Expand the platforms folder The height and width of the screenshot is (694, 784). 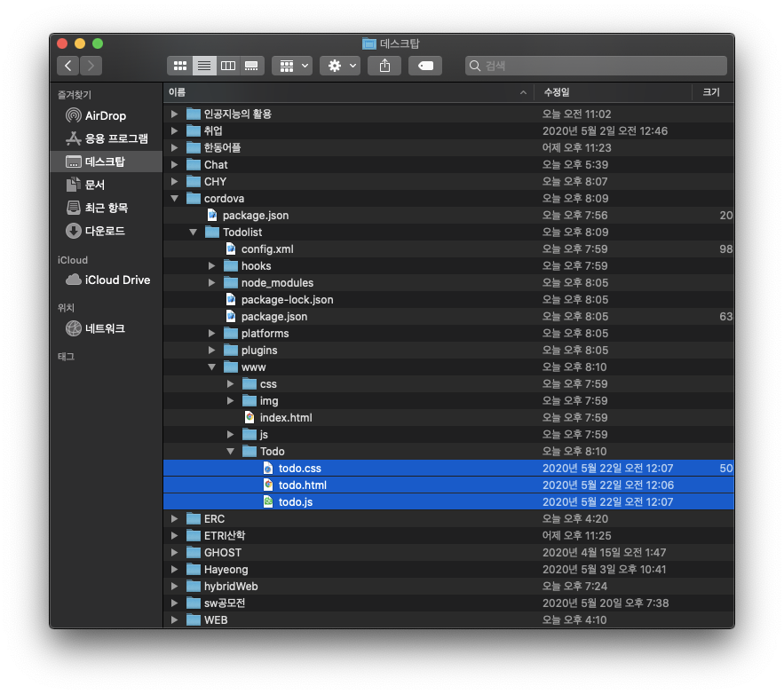coord(211,334)
